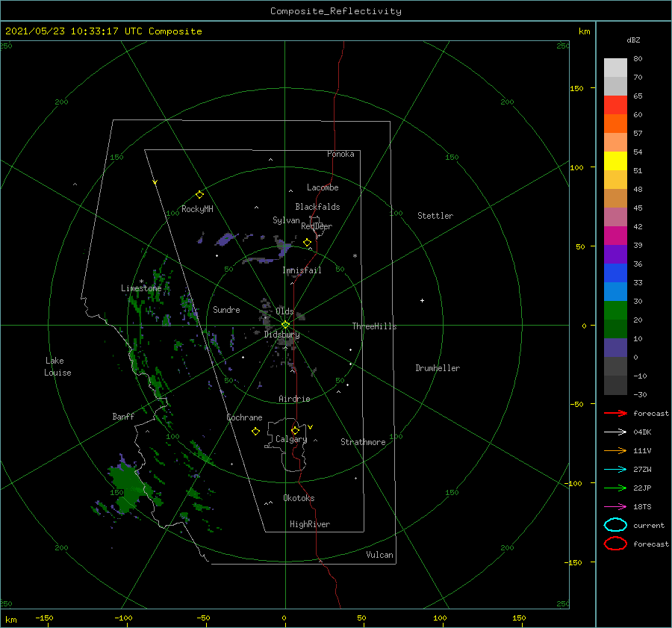Select the yellow diamond at radar center
Viewport: 672px width, 628px height.
coord(285,325)
